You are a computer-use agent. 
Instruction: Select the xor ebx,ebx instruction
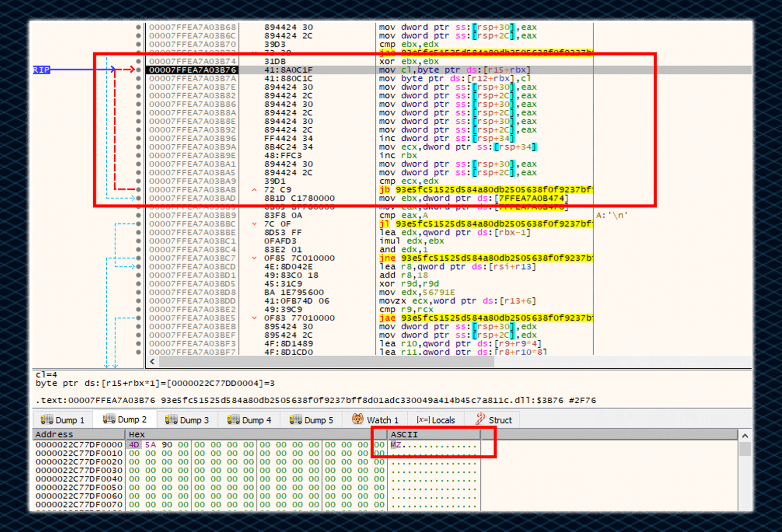409,62
